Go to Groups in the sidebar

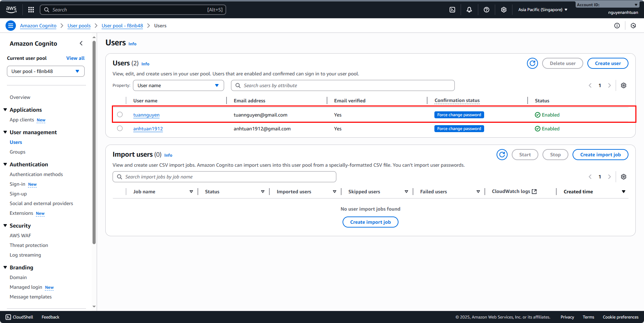pyautogui.click(x=18, y=152)
